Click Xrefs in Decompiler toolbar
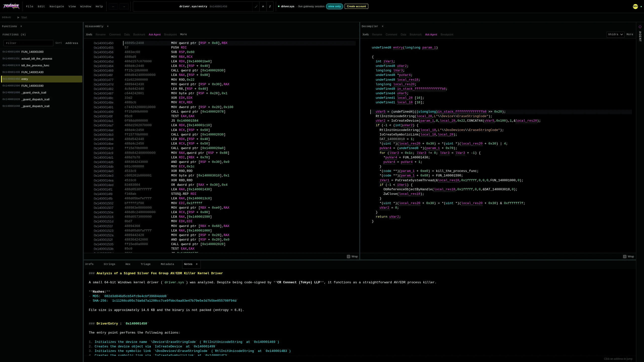 pos(366,34)
